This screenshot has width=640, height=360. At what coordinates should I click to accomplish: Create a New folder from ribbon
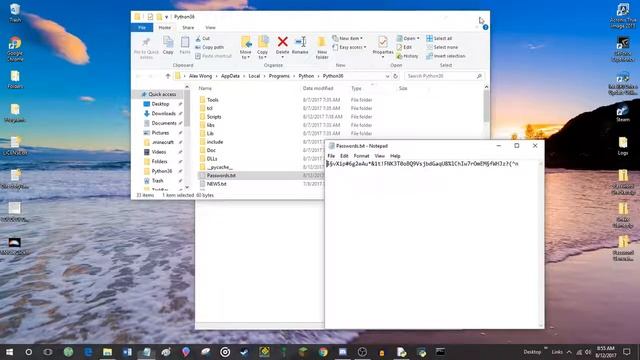322,48
